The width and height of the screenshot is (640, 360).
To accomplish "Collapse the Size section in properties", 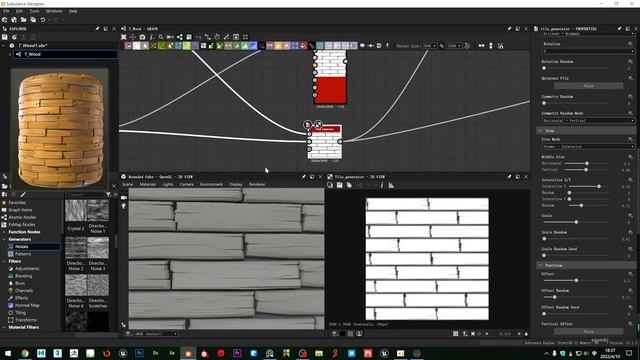I will (540, 131).
